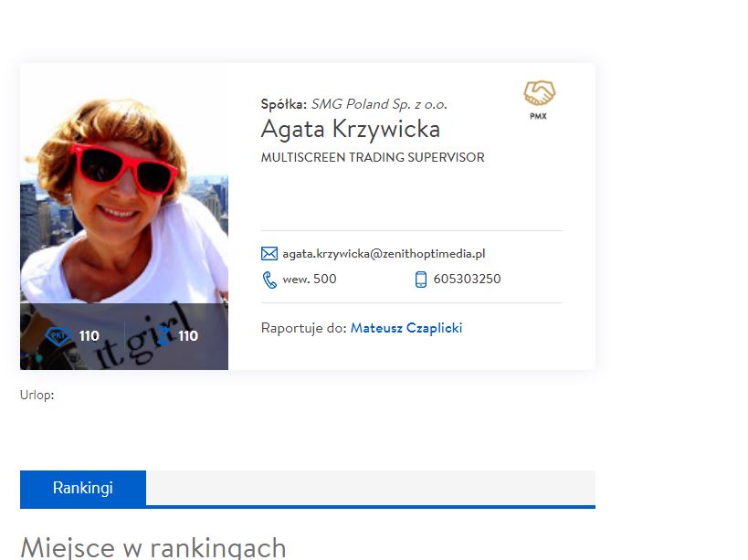Click the ranking score 110 on the right
The height and width of the screenshot is (560, 748).
pos(188,336)
